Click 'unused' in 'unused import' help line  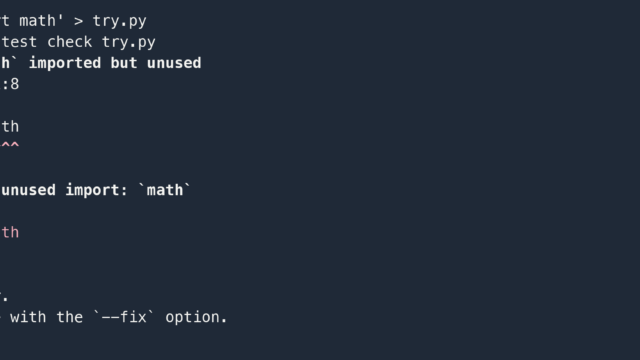tap(29, 190)
